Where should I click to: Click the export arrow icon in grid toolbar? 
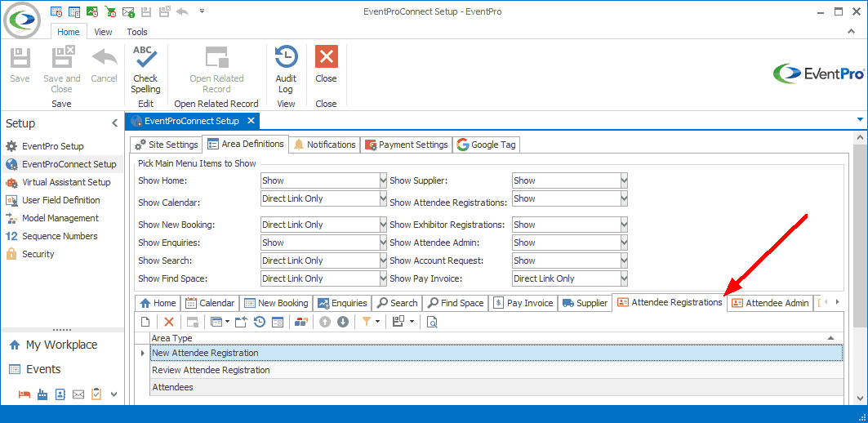(x=241, y=322)
